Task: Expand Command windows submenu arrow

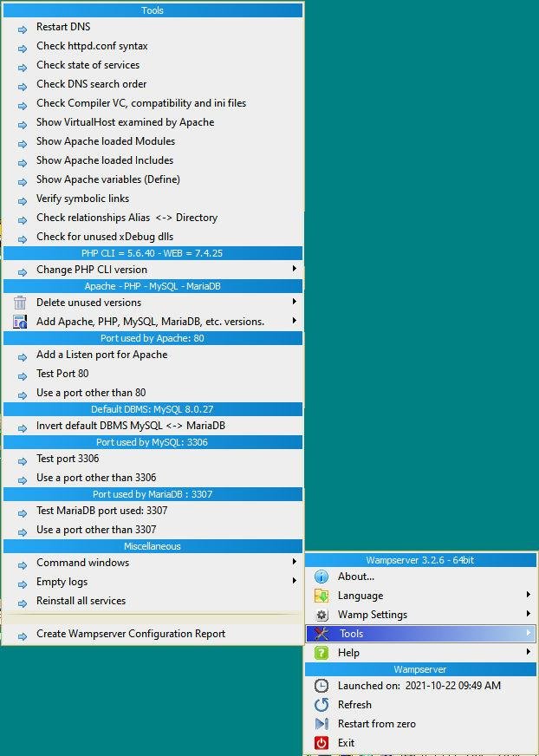Action: click(x=294, y=561)
